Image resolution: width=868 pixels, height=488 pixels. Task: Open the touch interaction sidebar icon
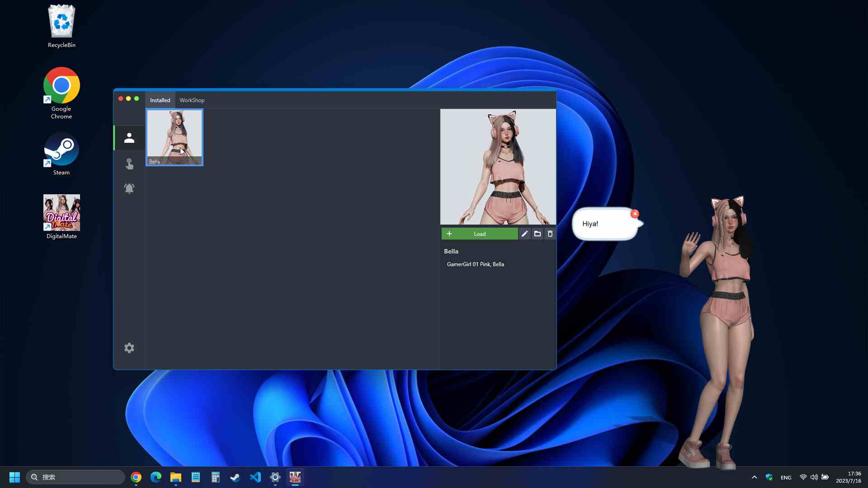(x=129, y=164)
